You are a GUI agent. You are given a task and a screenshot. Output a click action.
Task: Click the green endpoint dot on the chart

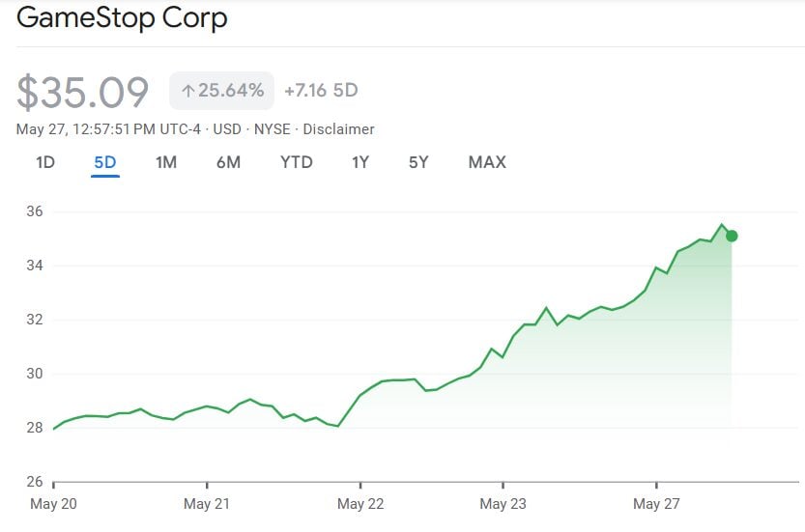click(x=732, y=236)
